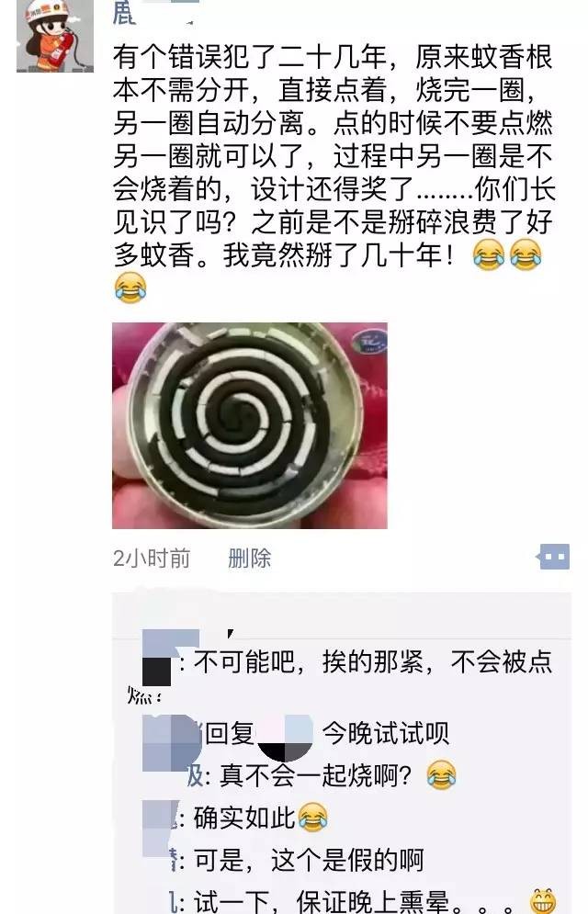Tap the single laughing emoji below post text
Screen dimensions: 588x914
click(130, 288)
